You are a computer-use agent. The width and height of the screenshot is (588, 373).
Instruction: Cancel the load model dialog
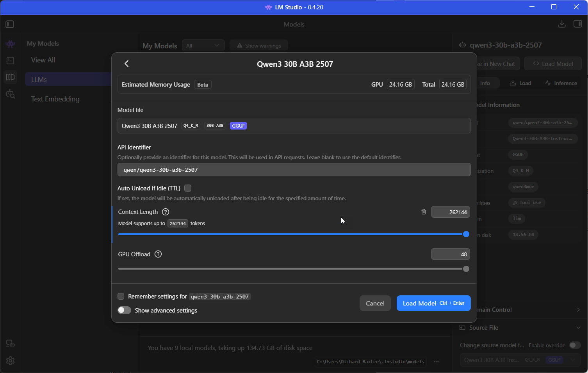pyautogui.click(x=375, y=303)
